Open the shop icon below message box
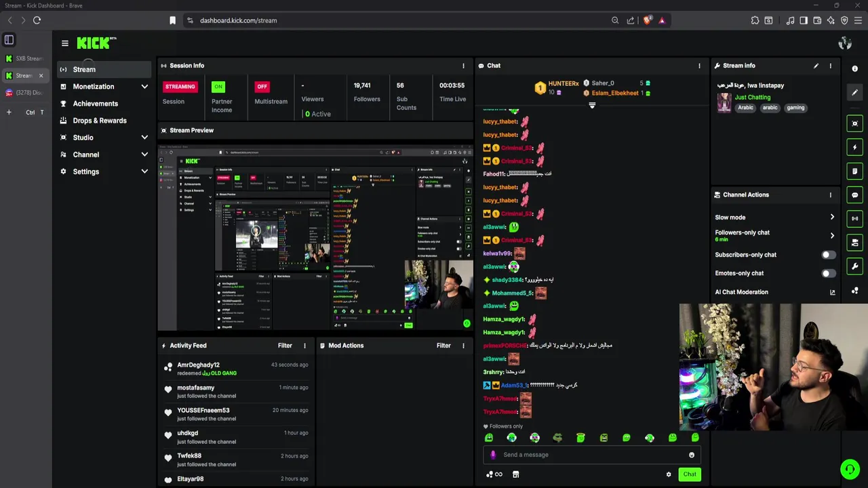Viewport: 868px width, 488px height. point(516,474)
